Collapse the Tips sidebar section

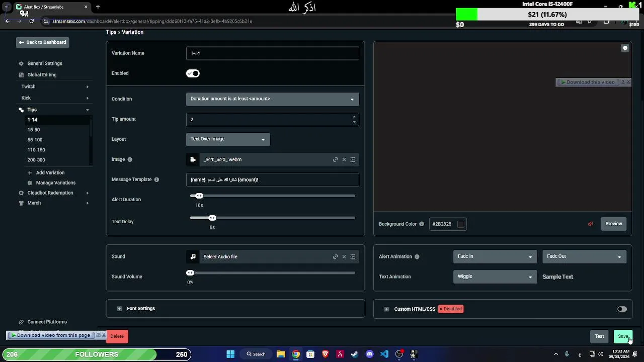(88, 110)
